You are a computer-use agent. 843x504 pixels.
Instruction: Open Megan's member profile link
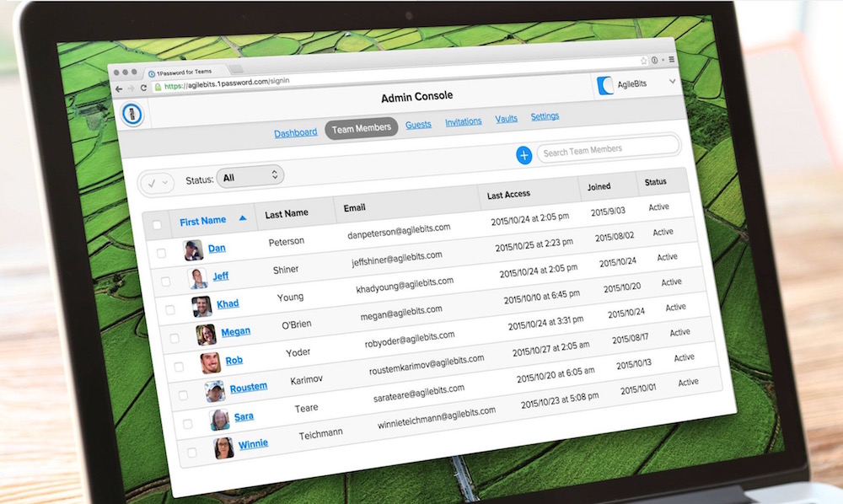pos(235,331)
